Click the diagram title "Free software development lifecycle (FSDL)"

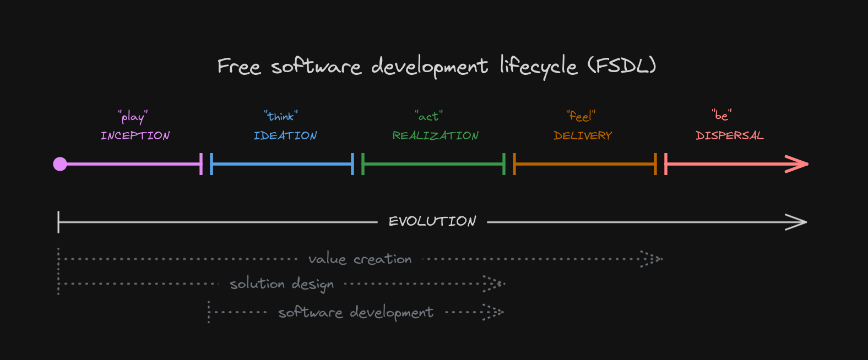pos(437,67)
